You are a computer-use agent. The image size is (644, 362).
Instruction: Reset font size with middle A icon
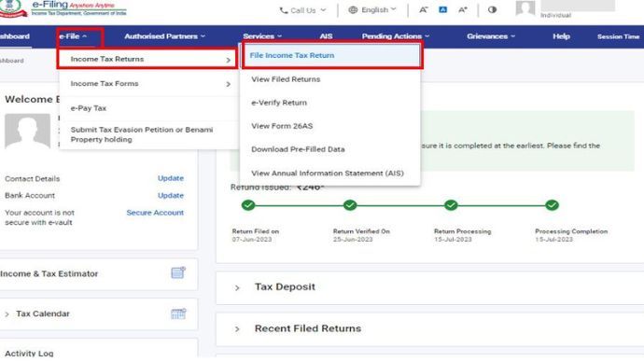[442, 9]
